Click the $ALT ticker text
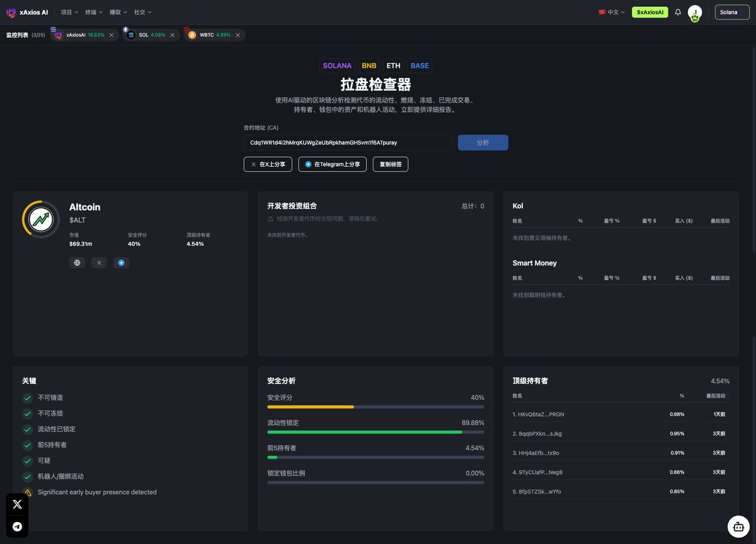Image resolution: width=756 pixels, height=544 pixels. coord(77,219)
